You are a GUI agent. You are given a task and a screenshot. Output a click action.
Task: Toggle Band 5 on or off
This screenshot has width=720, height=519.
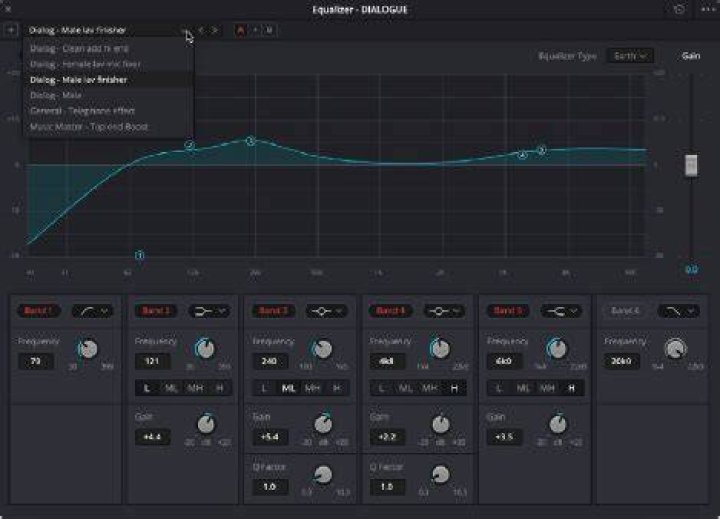[508, 311]
